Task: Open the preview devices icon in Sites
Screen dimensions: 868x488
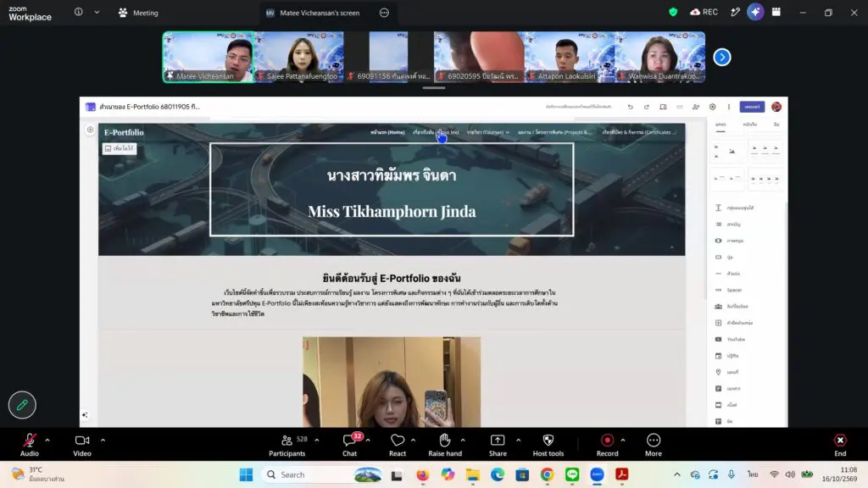Action: 663,107
